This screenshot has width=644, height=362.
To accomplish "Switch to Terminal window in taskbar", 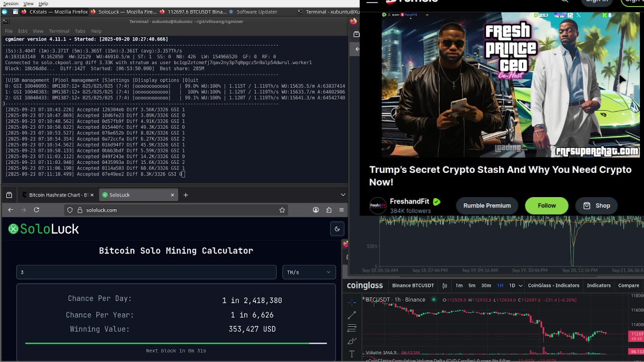I will tap(328, 12).
